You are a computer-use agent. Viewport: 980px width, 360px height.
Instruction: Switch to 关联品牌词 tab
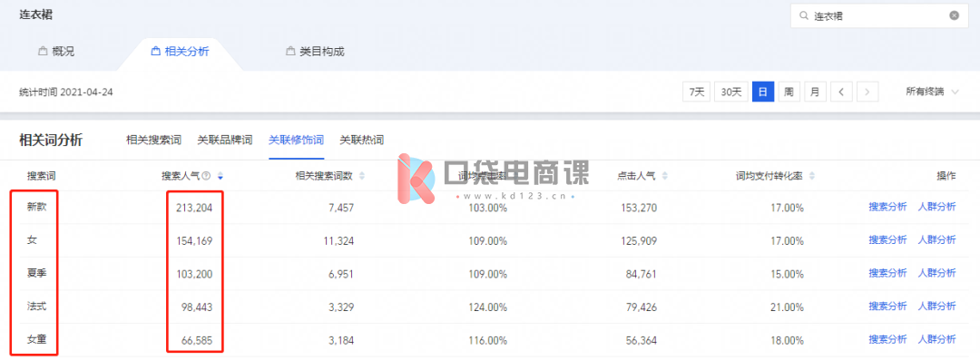pyautogui.click(x=225, y=140)
